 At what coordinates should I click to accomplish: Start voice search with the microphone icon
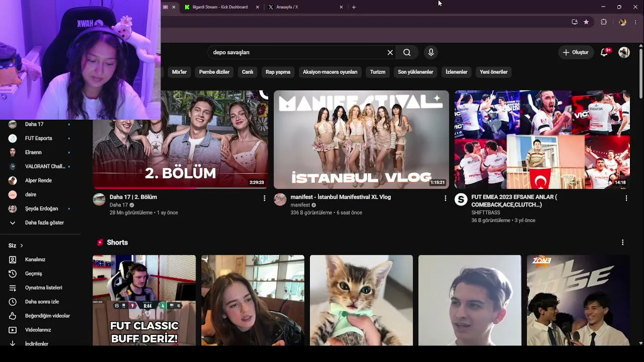(431, 52)
